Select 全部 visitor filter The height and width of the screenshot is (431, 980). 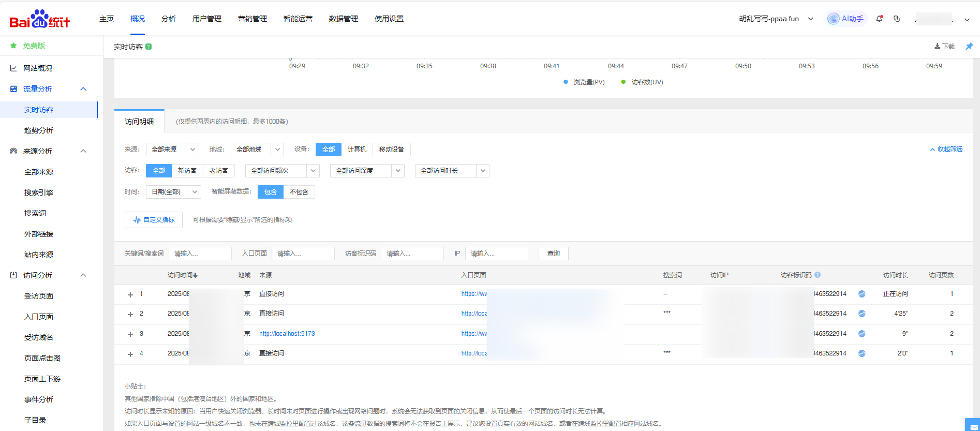pos(159,171)
